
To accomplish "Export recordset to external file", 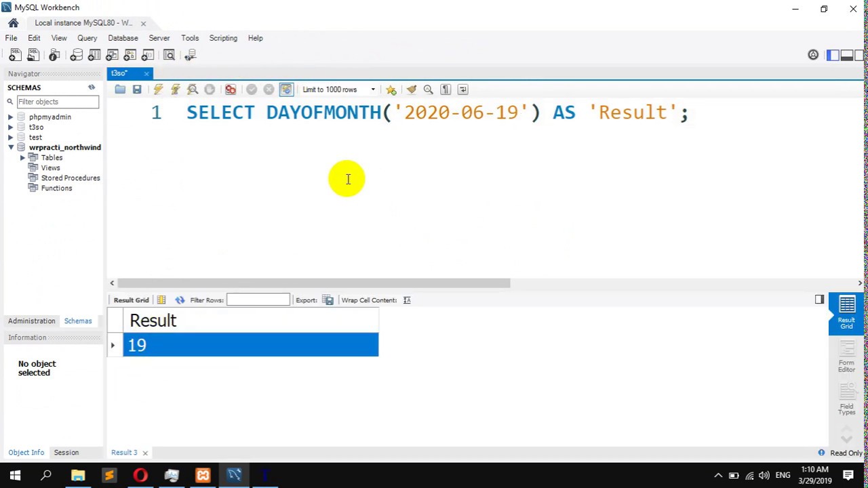I will click(x=328, y=300).
